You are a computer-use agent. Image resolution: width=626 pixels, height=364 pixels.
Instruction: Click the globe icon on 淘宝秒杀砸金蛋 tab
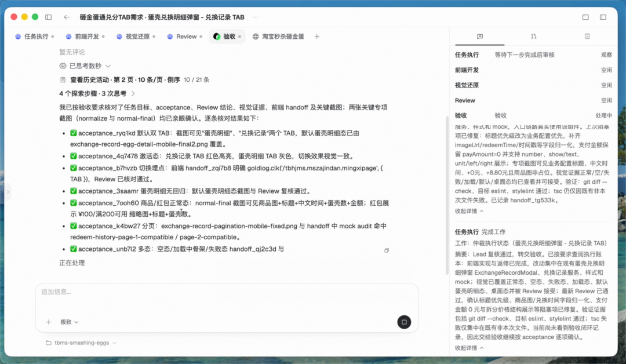tap(256, 37)
